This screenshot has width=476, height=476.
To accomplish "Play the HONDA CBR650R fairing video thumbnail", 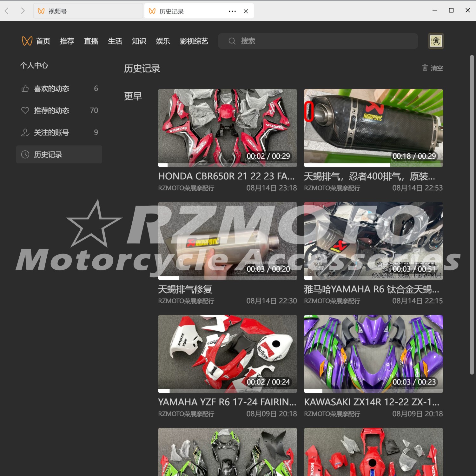I will coord(228,128).
